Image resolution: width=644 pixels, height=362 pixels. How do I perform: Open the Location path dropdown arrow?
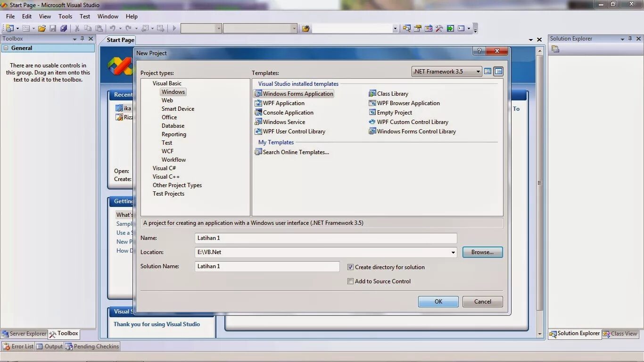[x=453, y=253]
